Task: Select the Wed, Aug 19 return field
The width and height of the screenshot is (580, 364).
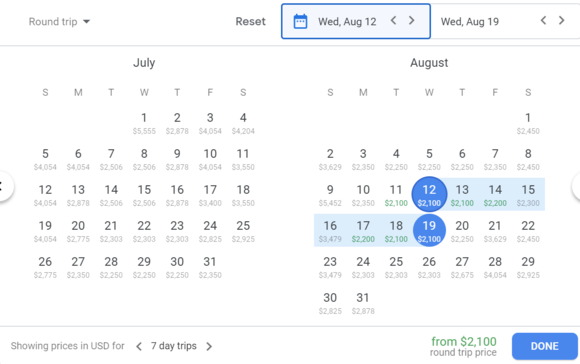Action: (x=505, y=21)
